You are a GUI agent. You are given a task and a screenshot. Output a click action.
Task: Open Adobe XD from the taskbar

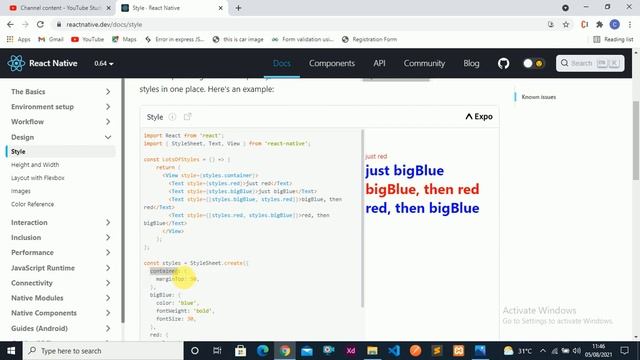tap(351, 351)
